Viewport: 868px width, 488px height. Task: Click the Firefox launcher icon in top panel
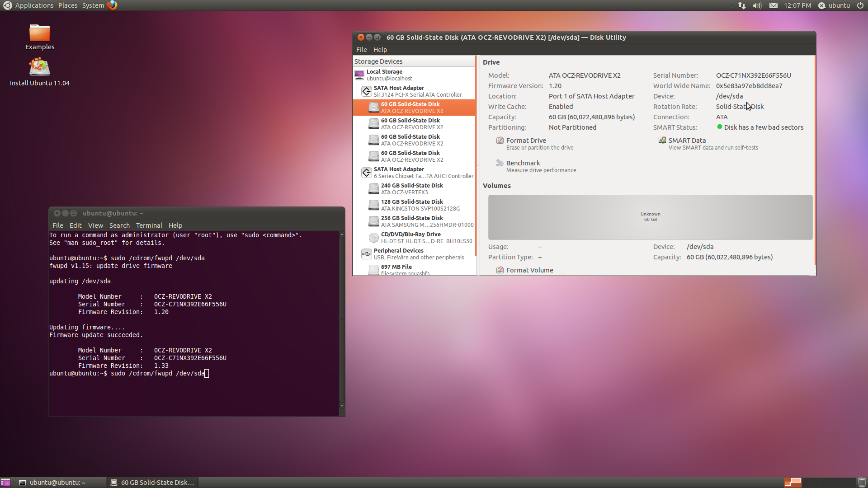(112, 5)
